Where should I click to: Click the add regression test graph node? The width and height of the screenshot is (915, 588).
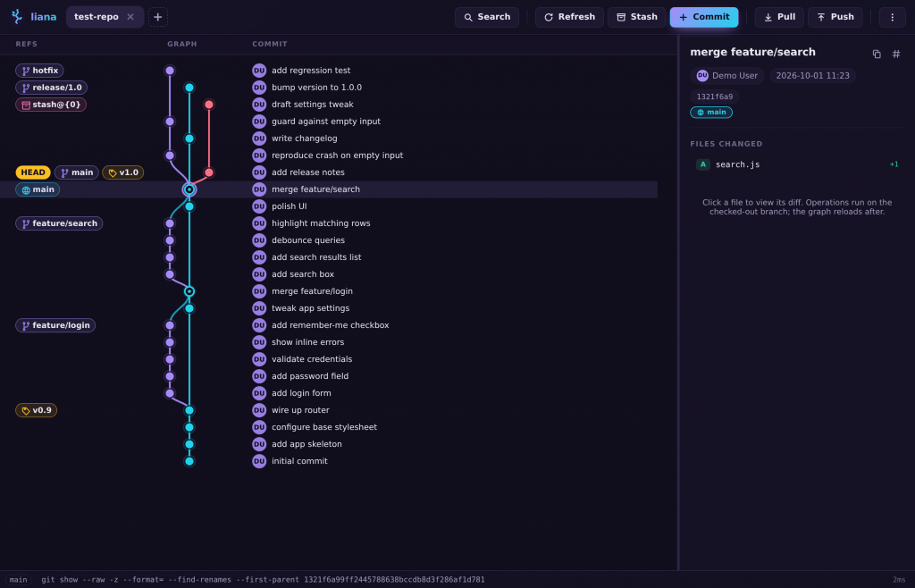(170, 71)
